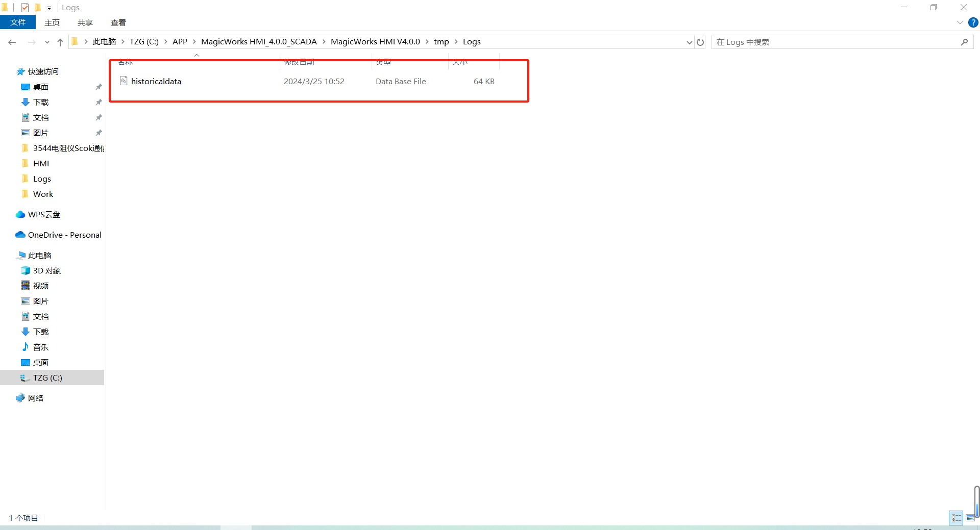
Task: Go back with the back arrow
Action: pyautogui.click(x=12, y=42)
